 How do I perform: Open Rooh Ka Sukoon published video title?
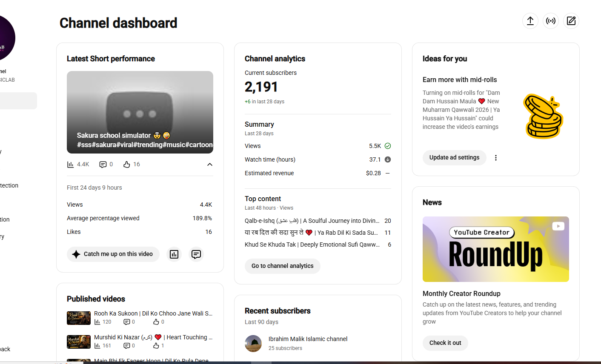(x=153, y=313)
